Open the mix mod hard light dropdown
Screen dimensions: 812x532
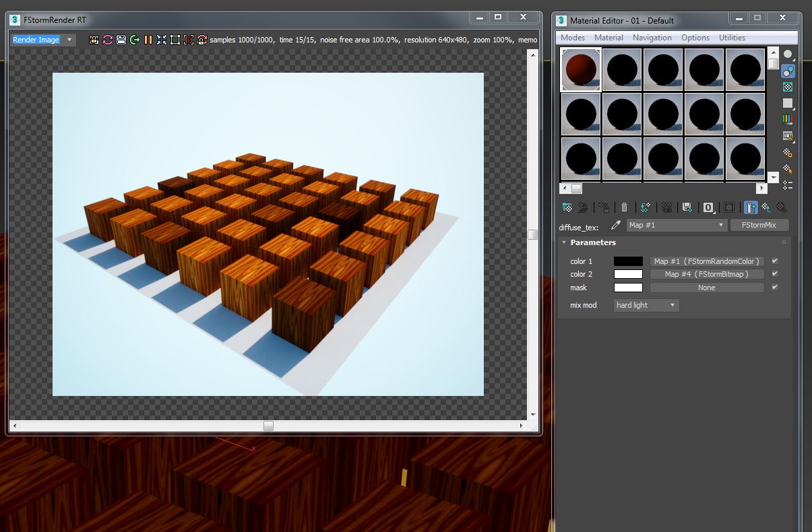(x=646, y=305)
